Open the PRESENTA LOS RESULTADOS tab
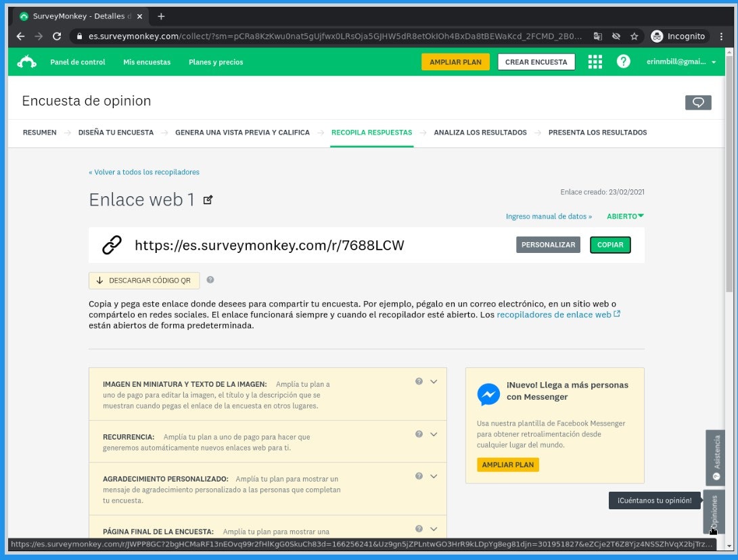This screenshot has width=738, height=560. [597, 133]
